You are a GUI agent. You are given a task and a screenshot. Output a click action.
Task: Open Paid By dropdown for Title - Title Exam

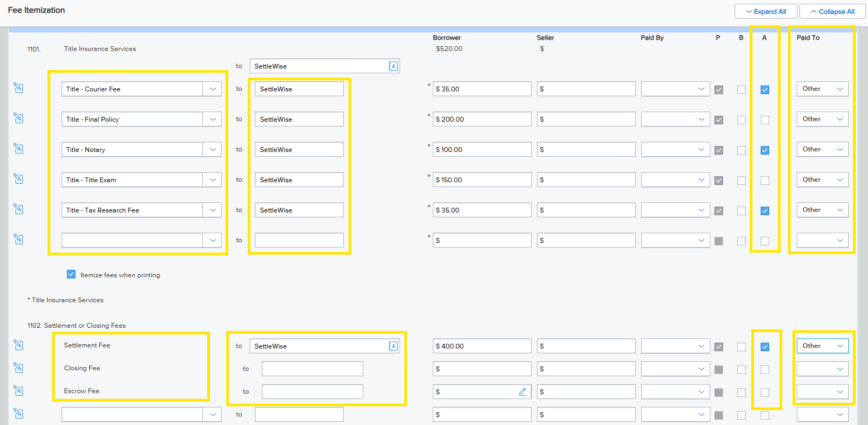click(675, 180)
